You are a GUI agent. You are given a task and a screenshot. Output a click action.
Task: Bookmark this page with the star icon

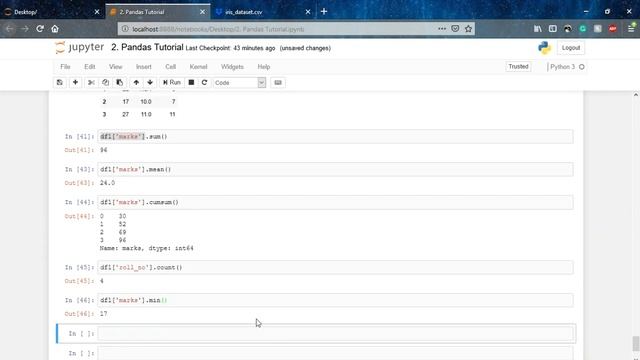[x=469, y=29]
